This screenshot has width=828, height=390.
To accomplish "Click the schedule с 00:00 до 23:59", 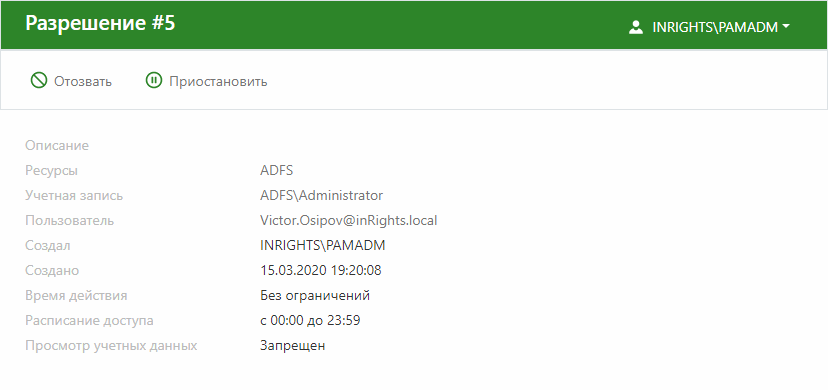I will pyautogui.click(x=310, y=320).
